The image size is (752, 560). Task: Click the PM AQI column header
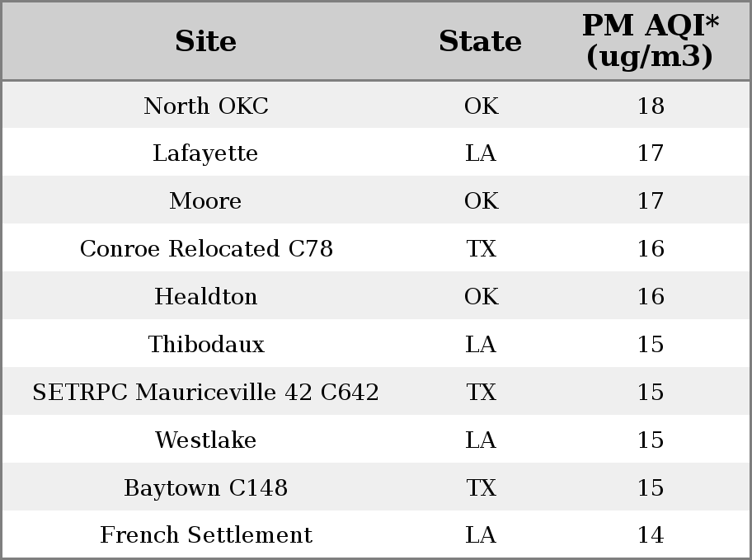click(x=651, y=41)
